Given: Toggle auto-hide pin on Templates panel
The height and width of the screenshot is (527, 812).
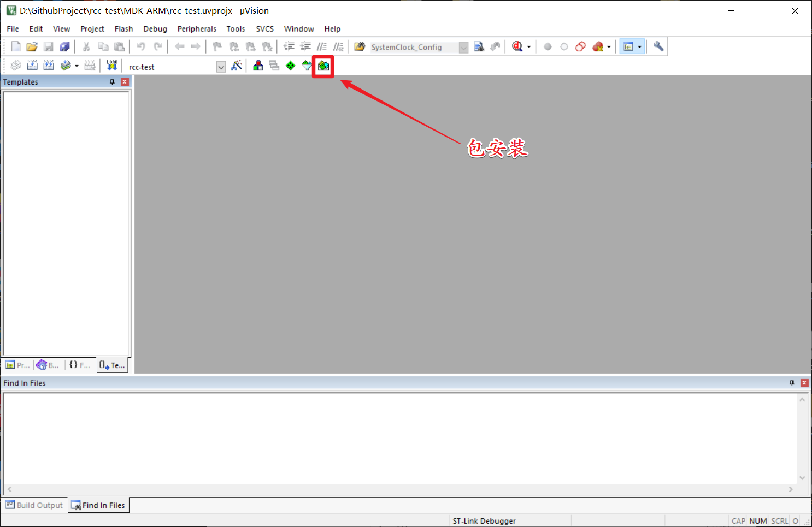Looking at the screenshot, I should coord(113,82).
